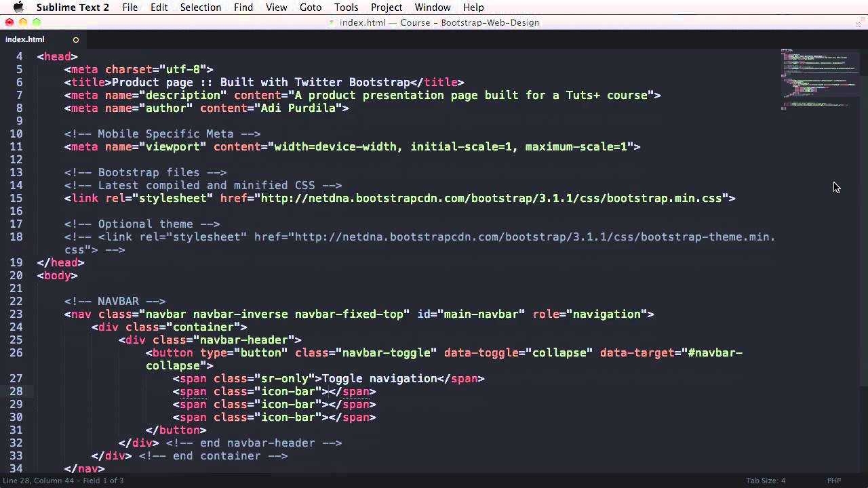868x488 pixels.
Task: Click the "description" meta name value
Action: click(183, 96)
